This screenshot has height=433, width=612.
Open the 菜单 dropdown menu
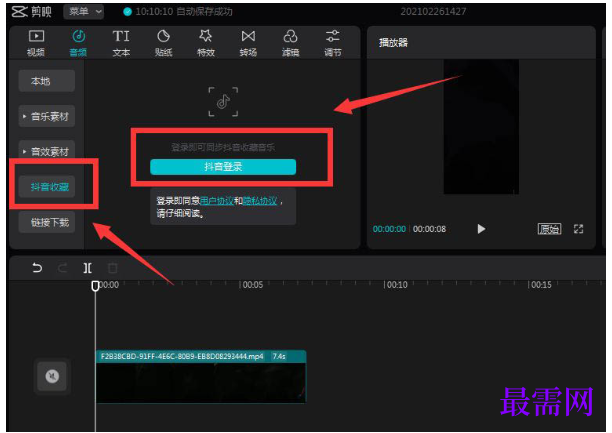click(x=84, y=12)
